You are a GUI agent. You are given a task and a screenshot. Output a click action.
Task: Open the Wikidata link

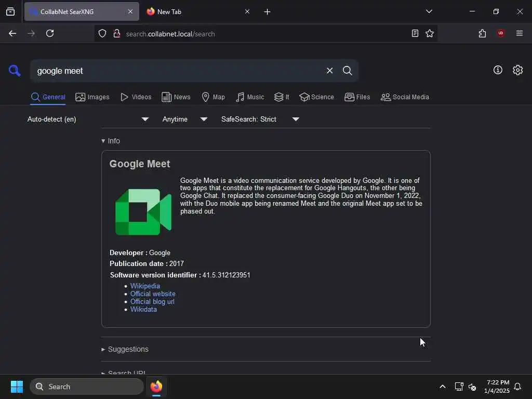(143, 310)
